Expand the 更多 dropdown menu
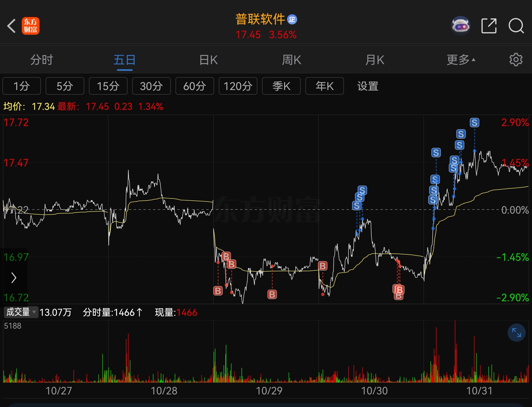The image size is (532, 407). (461, 60)
